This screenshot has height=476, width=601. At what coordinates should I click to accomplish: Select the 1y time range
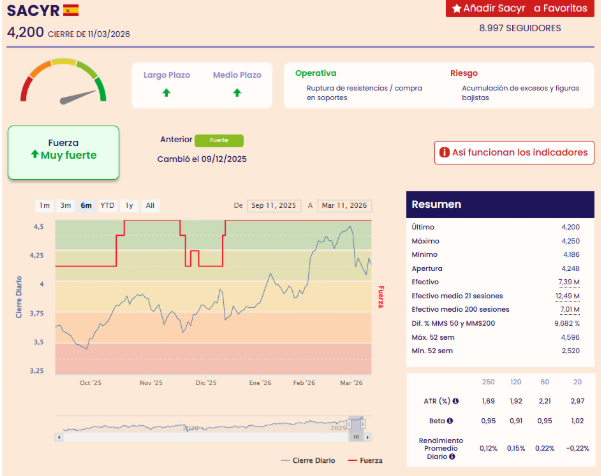click(x=128, y=205)
